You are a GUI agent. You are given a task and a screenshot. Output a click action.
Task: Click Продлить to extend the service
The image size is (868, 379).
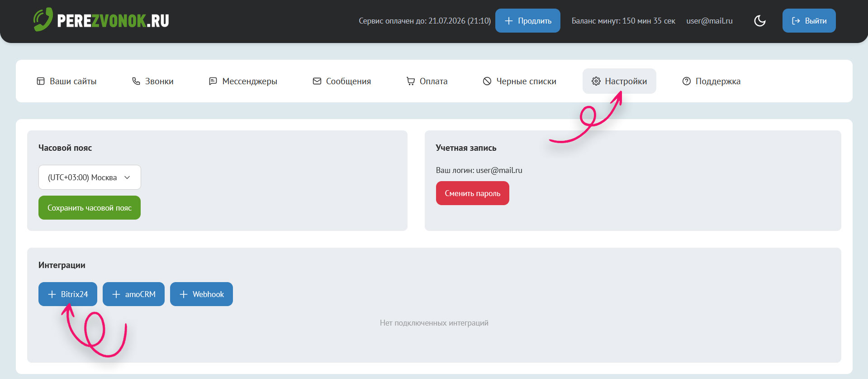tap(527, 21)
